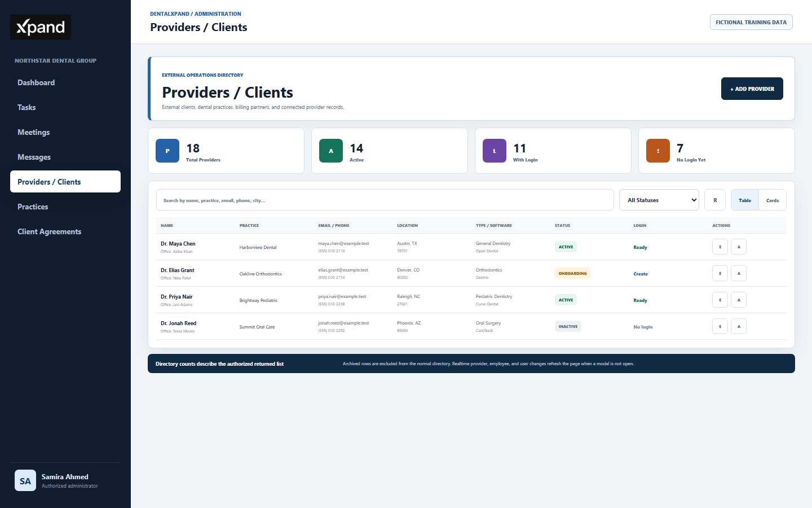Click Pediatric Dentistry type cell
Image resolution: width=812 pixels, height=508 pixels.
(x=494, y=296)
